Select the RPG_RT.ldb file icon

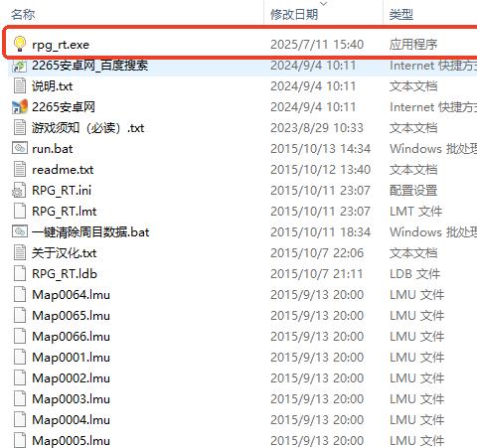click(x=20, y=273)
